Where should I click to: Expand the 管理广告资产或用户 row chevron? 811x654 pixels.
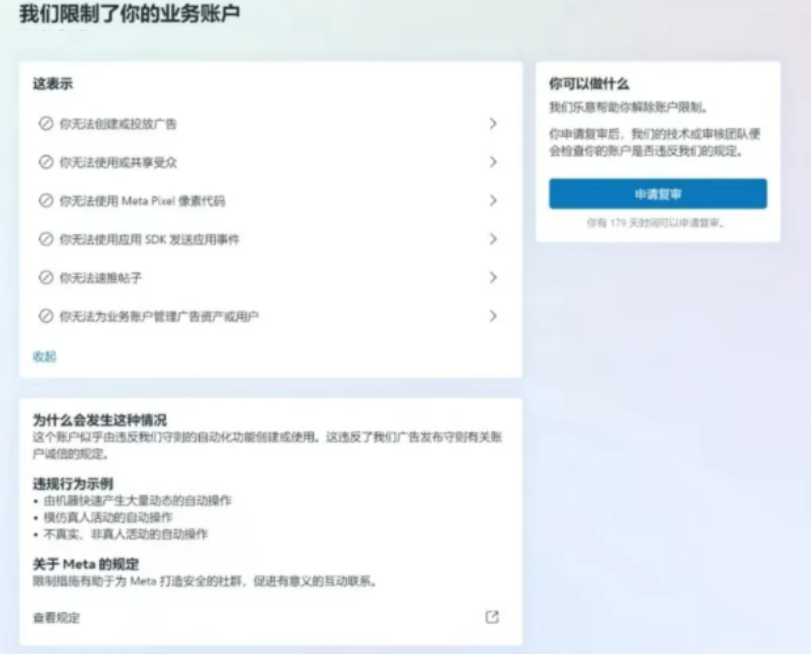pyautogui.click(x=493, y=316)
